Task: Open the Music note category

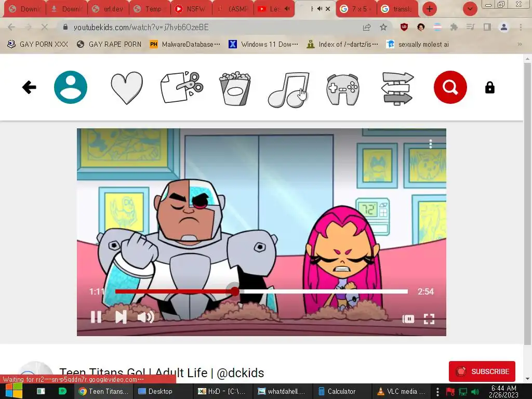Action: coord(288,89)
